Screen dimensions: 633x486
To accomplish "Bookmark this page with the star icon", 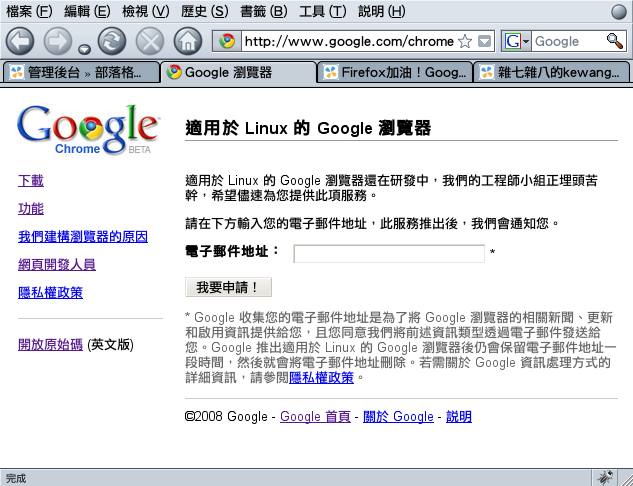I will [465, 41].
